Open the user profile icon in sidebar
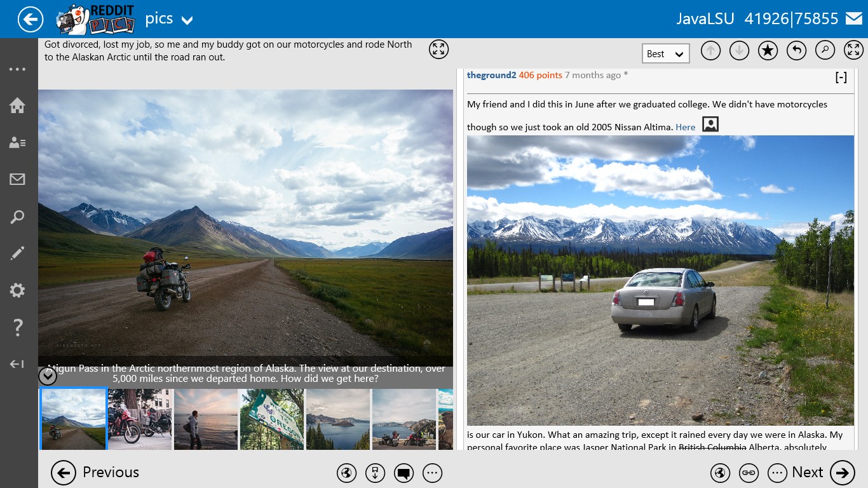The height and width of the screenshot is (488, 868). point(17,142)
